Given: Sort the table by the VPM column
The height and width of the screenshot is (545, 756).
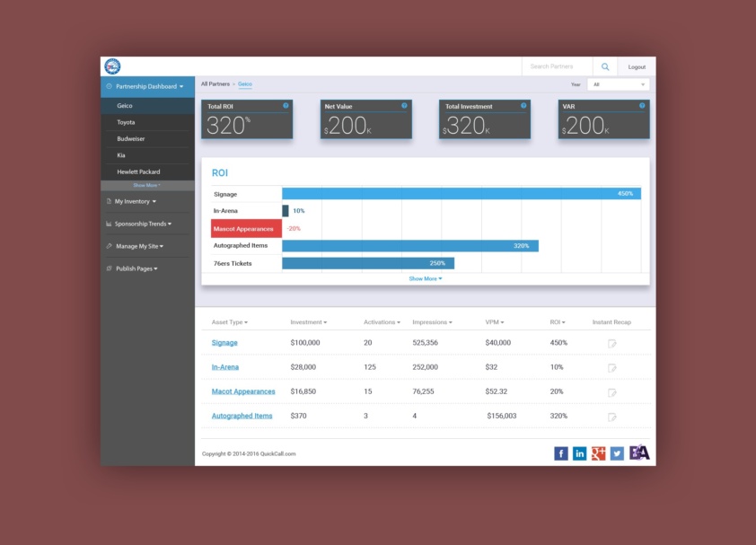Looking at the screenshot, I should tap(495, 322).
